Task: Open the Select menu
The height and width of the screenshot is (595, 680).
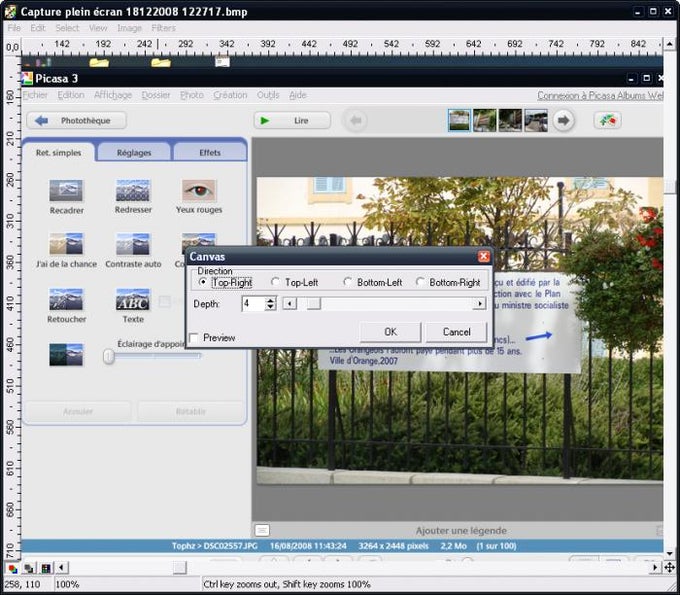Action: click(67, 28)
